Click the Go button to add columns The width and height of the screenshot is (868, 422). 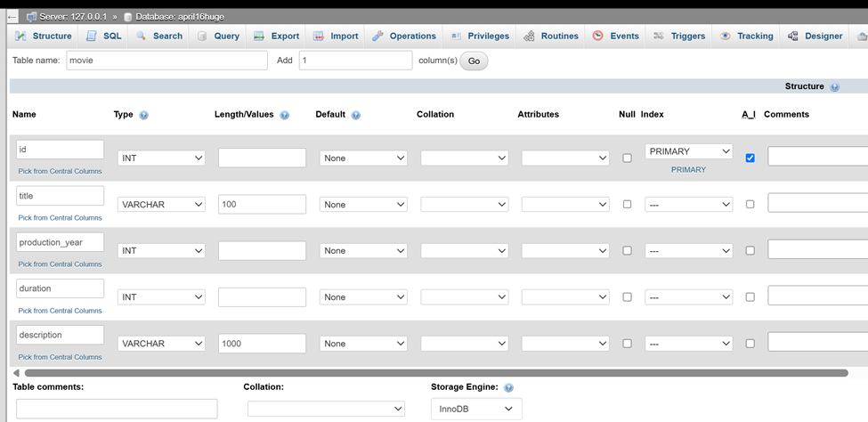[x=474, y=61]
